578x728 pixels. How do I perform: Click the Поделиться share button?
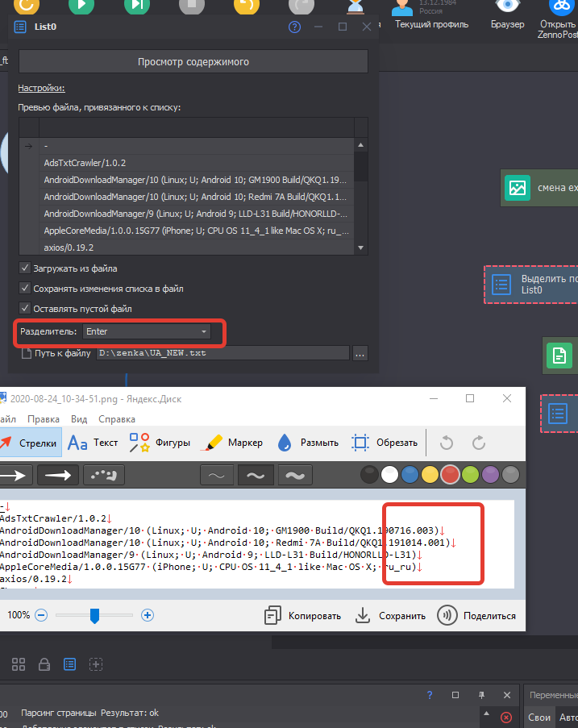(x=476, y=616)
